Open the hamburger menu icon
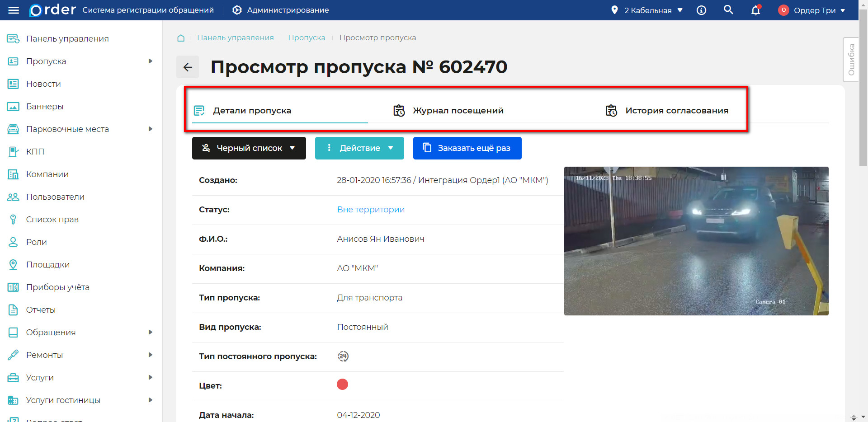Image resolution: width=868 pixels, height=422 pixels. coord(14,10)
